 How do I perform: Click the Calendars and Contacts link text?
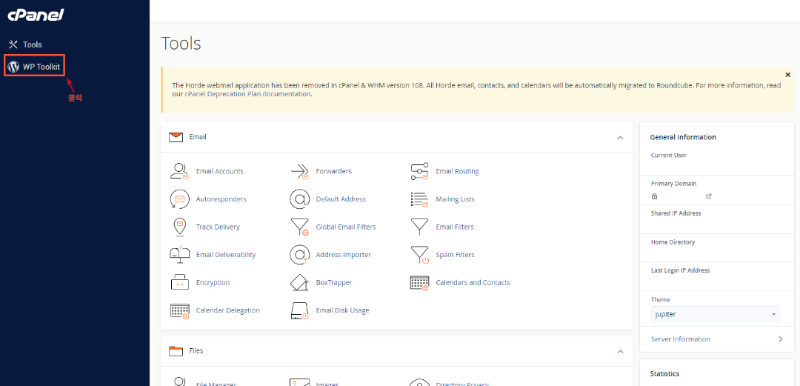click(472, 282)
